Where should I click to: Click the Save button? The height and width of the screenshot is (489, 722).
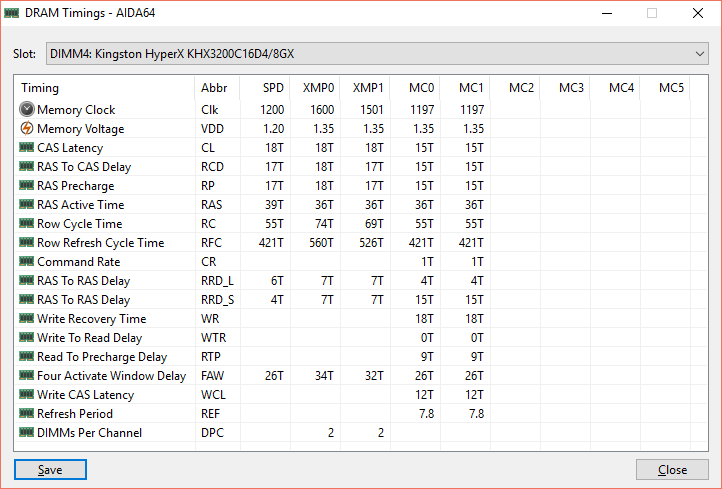pyautogui.click(x=50, y=470)
